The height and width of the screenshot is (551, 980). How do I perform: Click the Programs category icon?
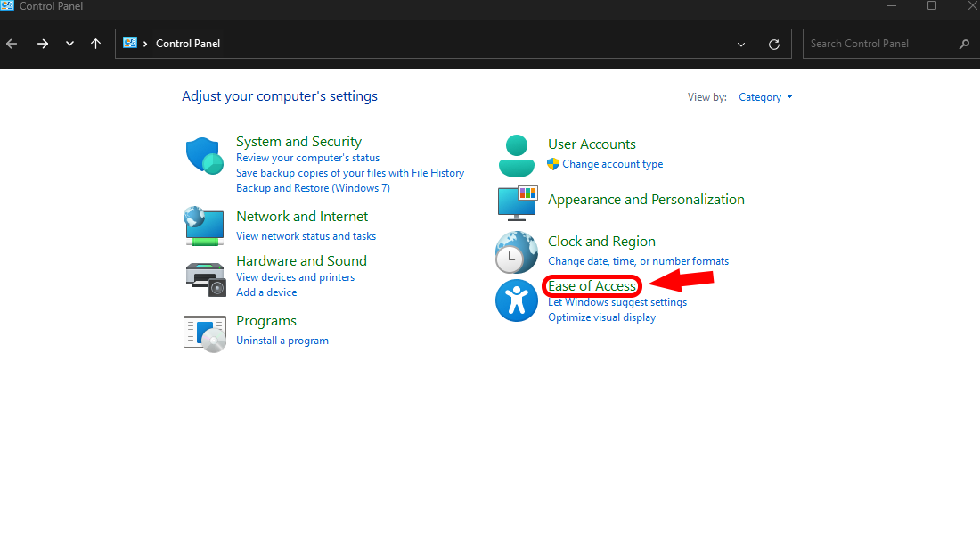click(x=205, y=333)
